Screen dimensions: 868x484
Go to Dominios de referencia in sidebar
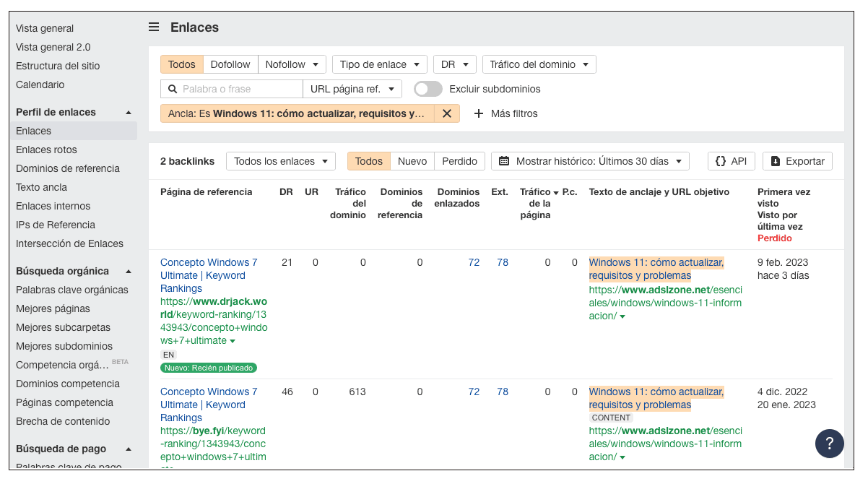(68, 168)
